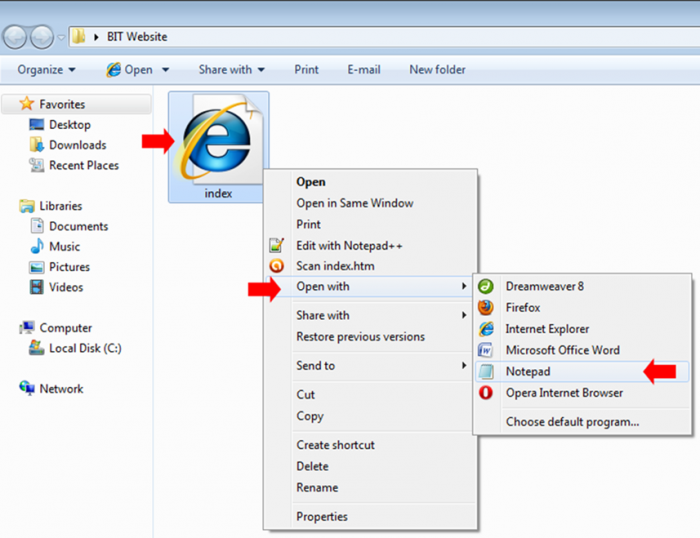
Task: Open recent pages dropdown beside Forward button
Action: pyautogui.click(x=61, y=38)
